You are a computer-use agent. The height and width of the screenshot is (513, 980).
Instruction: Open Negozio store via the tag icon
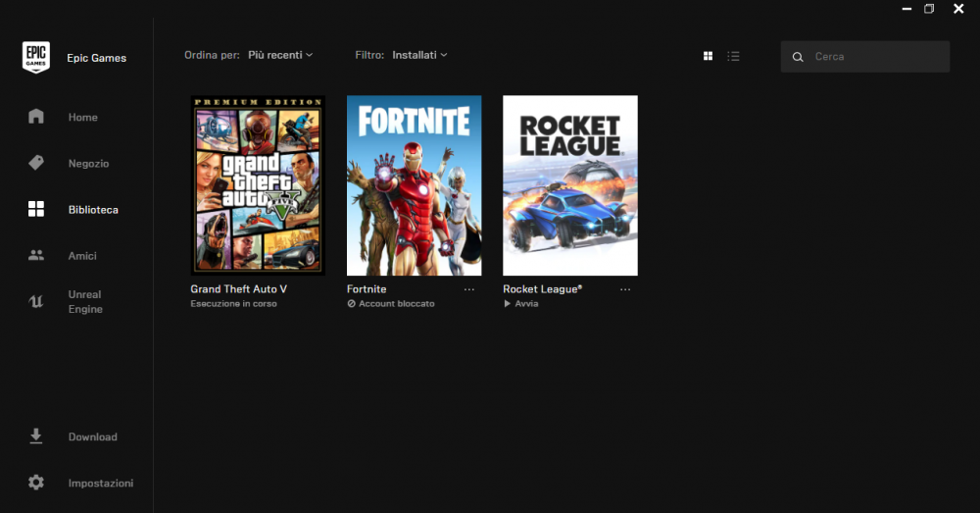click(36, 163)
